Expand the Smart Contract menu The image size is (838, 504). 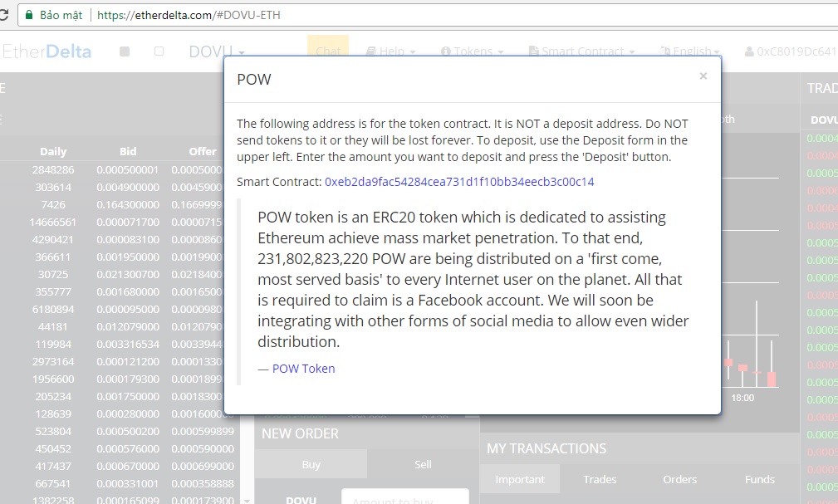tap(582, 51)
